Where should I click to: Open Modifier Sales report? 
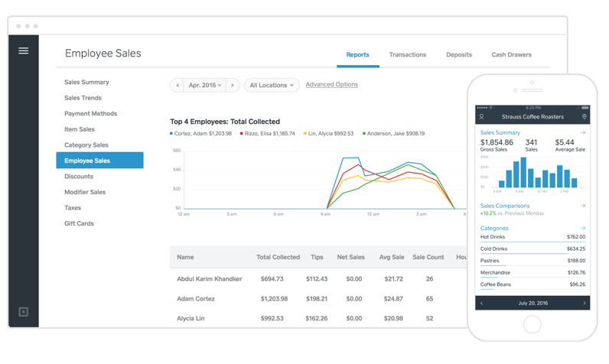pos(85,192)
